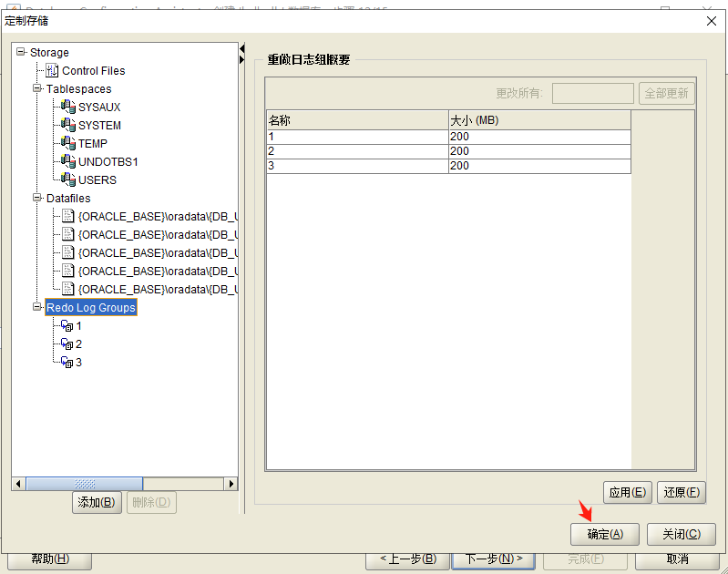Screen dimensions: 728x574
Task: Click the Control Files document icon
Action: pos(52,70)
